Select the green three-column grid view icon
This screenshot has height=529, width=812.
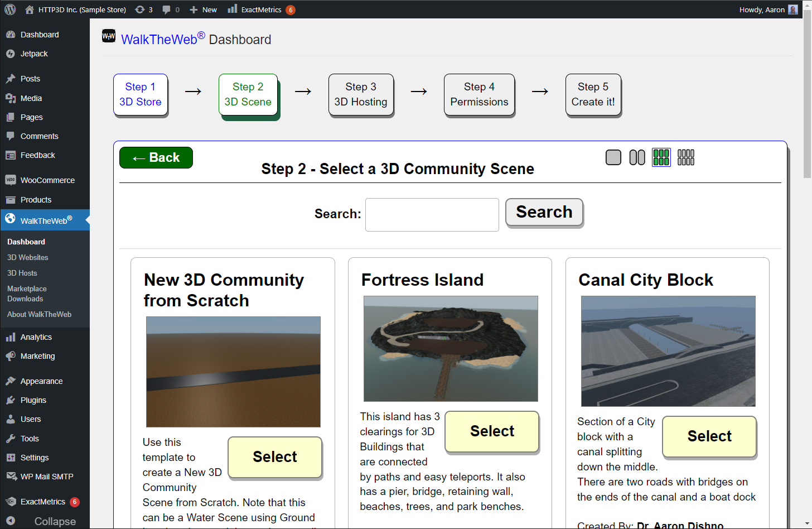pyautogui.click(x=661, y=157)
